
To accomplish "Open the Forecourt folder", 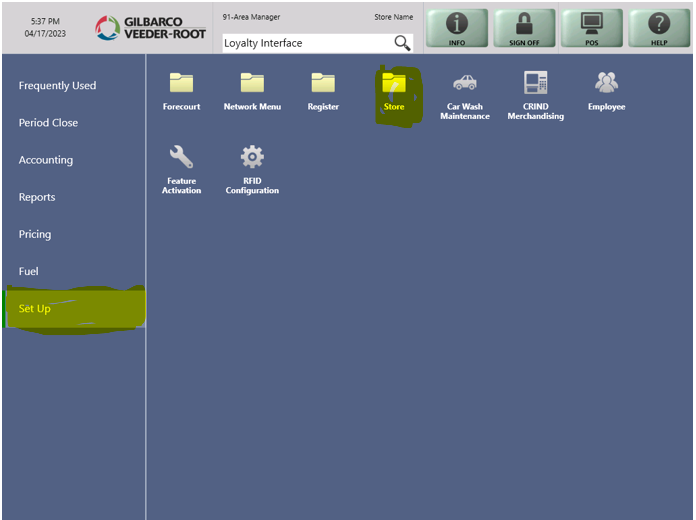I will tap(181, 84).
